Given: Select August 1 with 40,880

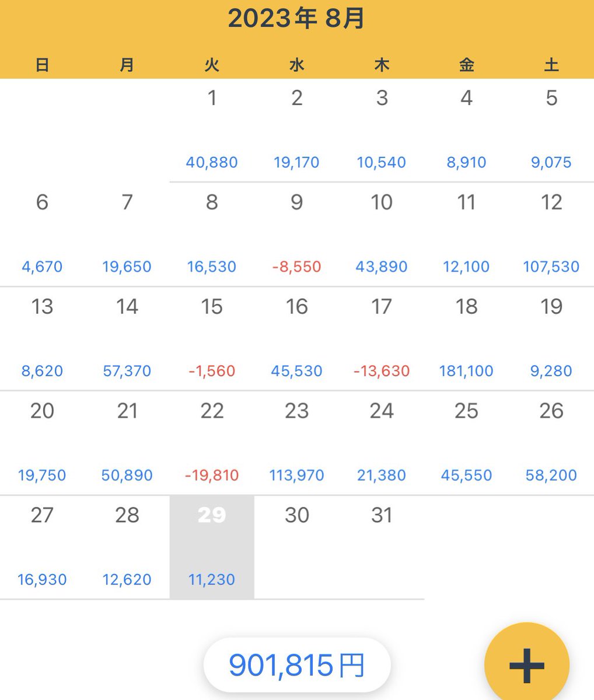Looking at the screenshot, I should pos(212,129).
